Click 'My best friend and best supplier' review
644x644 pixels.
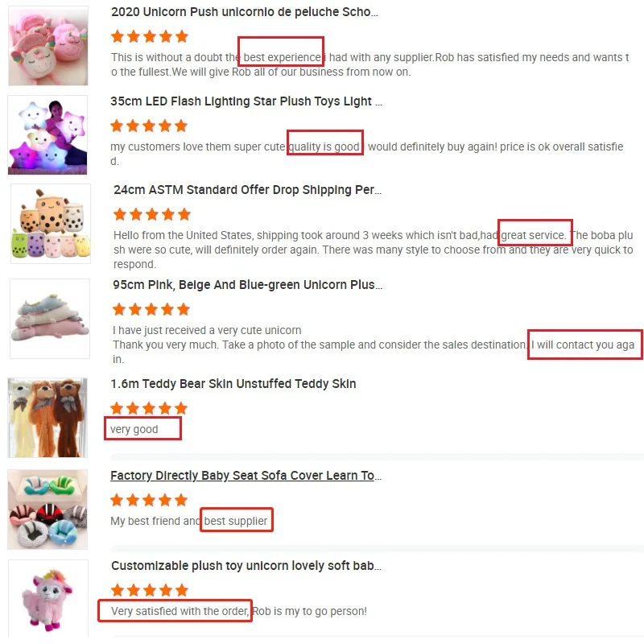[x=189, y=521]
